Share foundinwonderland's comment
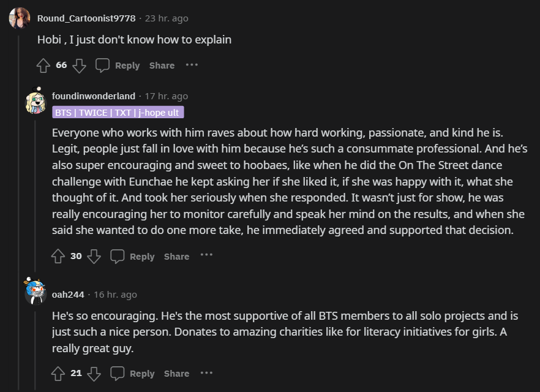 coord(176,257)
